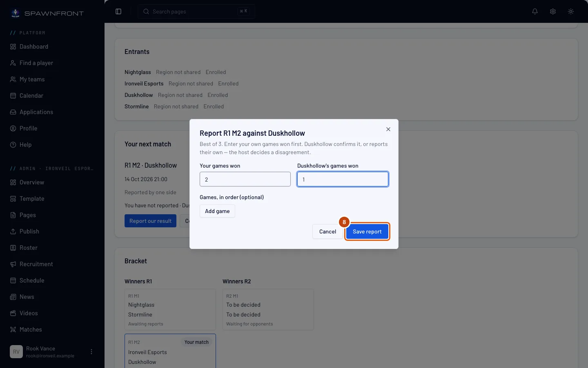The height and width of the screenshot is (368, 588).
Task: Open Rook Vance account options menu
Action: [91, 352]
